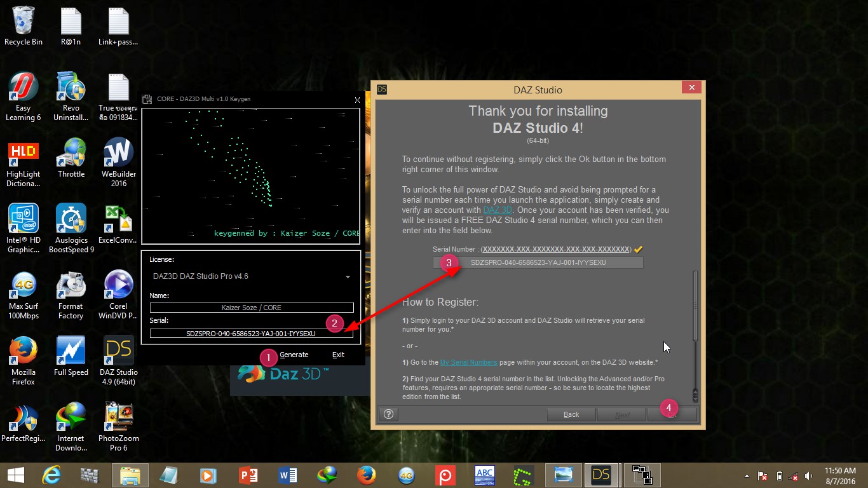Open the R@1n file on desktop

[x=71, y=25]
